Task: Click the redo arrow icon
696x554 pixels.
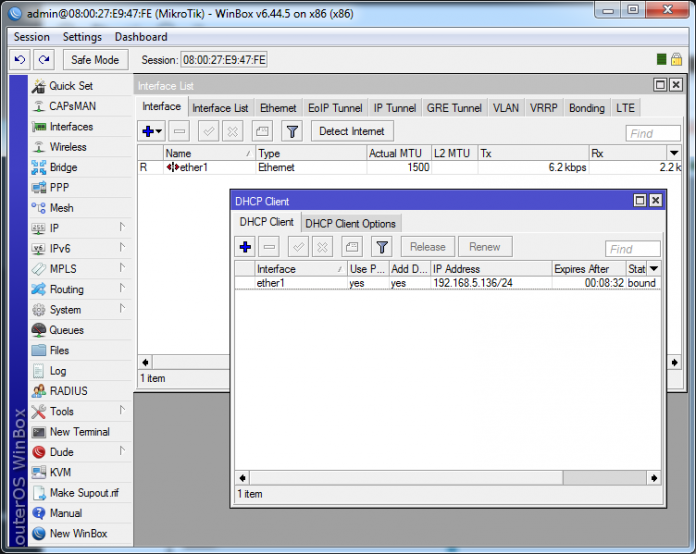Action: pyautogui.click(x=44, y=59)
